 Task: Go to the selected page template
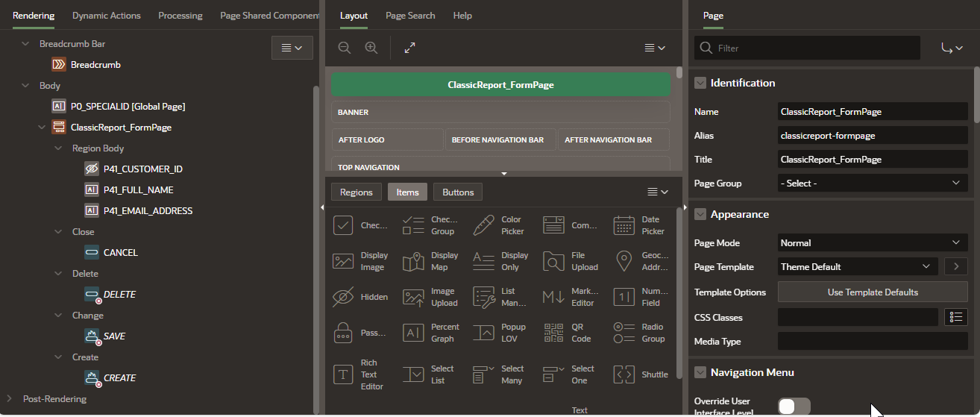[956, 266]
